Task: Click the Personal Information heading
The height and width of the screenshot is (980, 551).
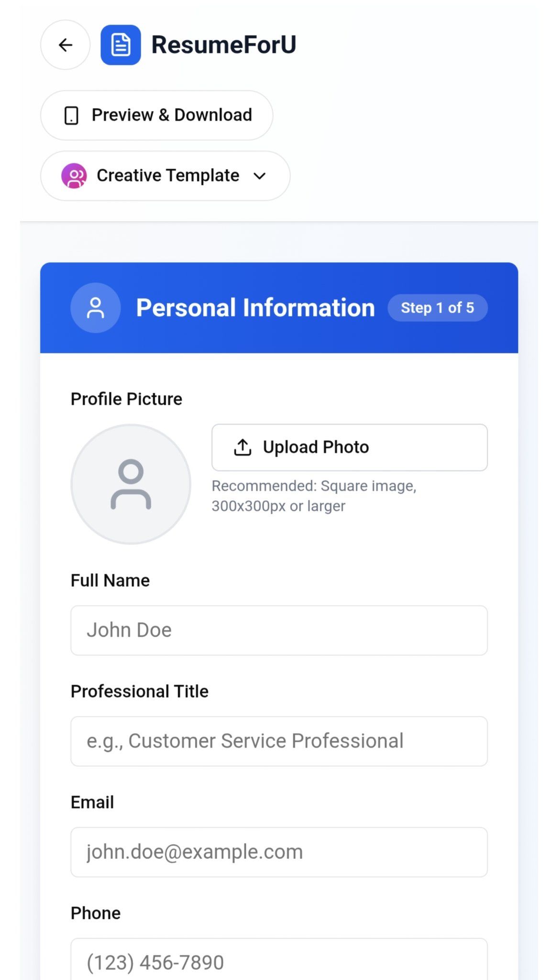Action: (x=255, y=308)
